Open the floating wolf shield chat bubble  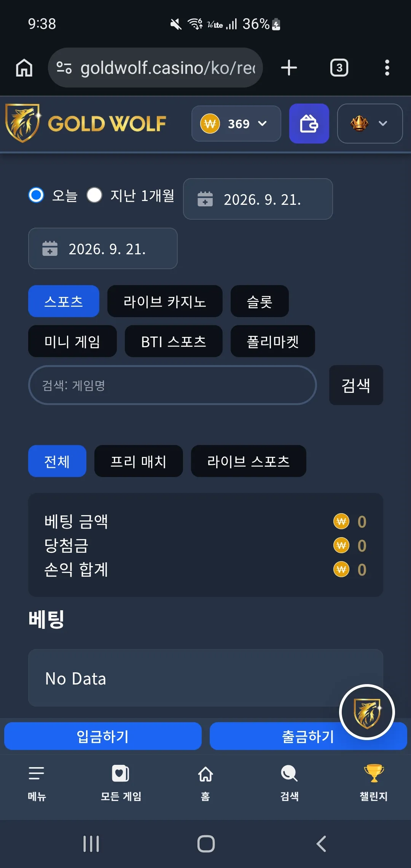click(x=367, y=712)
